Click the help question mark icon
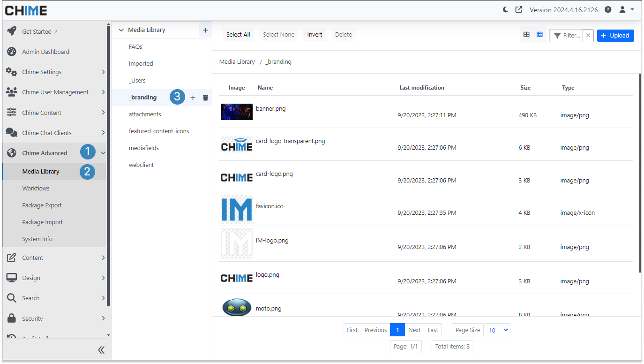Viewport: 644px width, 364px height. pos(607,9)
